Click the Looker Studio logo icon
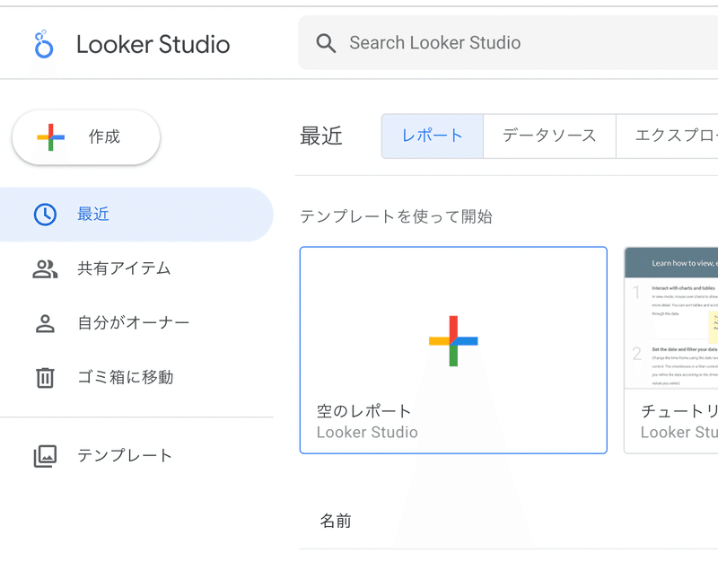This screenshot has width=718, height=588. click(x=43, y=44)
